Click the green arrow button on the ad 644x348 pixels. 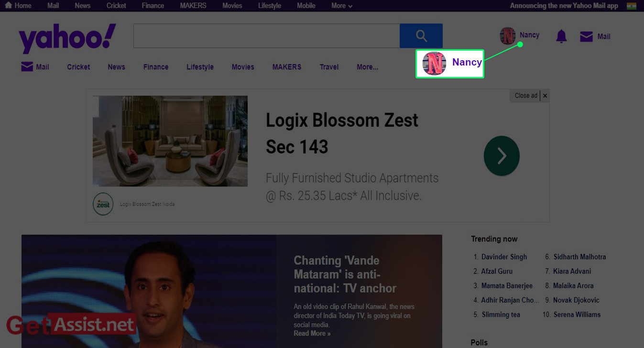[x=502, y=156]
